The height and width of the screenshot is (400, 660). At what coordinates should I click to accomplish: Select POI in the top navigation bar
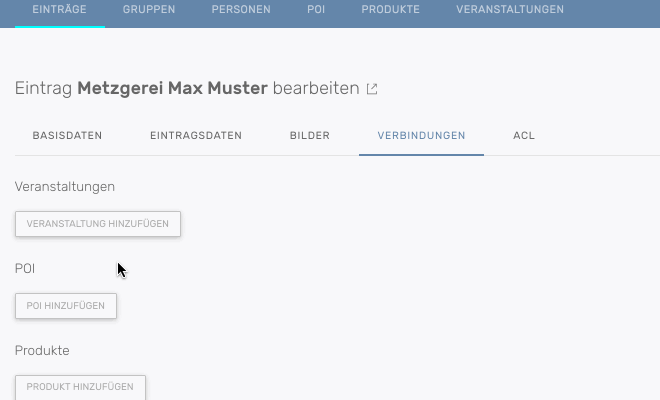[x=316, y=10]
